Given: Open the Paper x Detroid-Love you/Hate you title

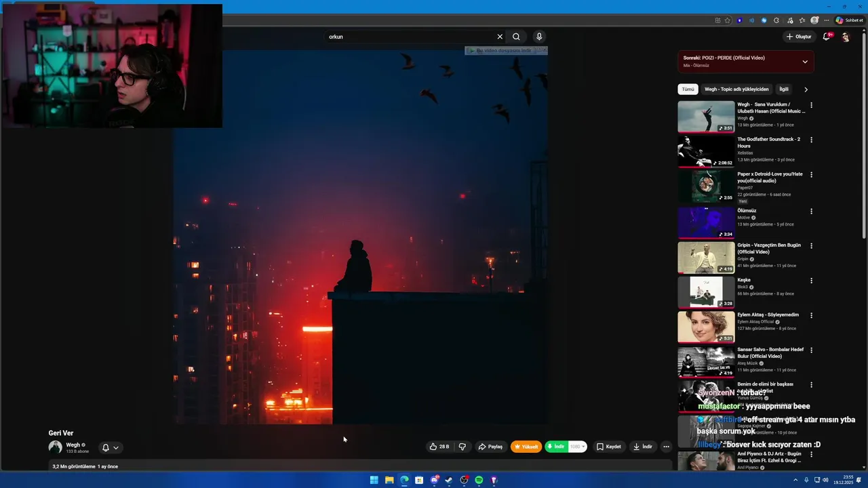Looking at the screenshot, I should pyautogui.click(x=770, y=178).
